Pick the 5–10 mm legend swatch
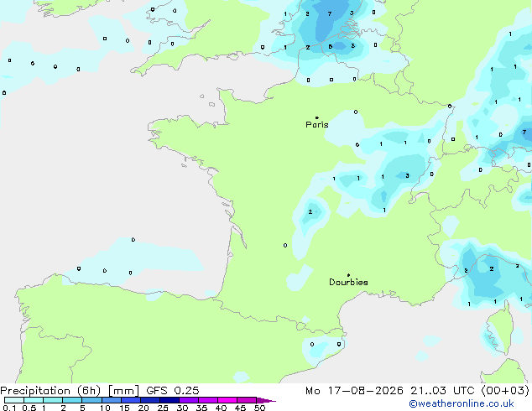 pyautogui.click(x=91, y=400)
